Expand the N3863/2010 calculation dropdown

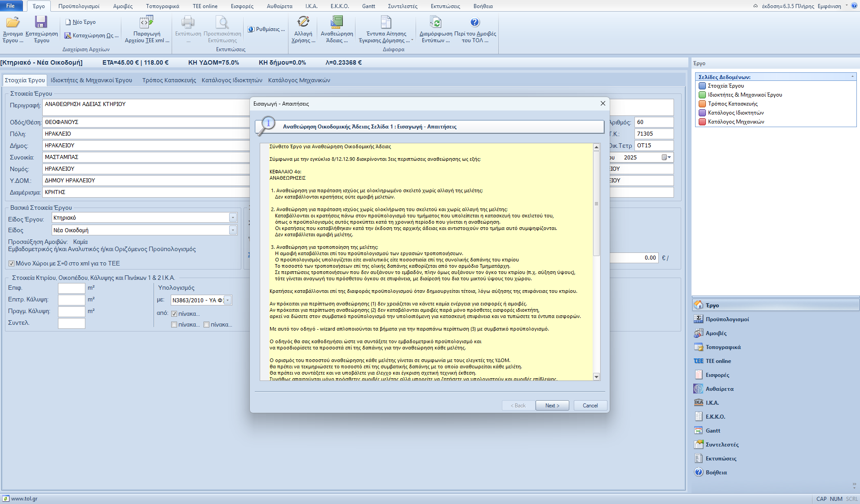[x=228, y=301]
